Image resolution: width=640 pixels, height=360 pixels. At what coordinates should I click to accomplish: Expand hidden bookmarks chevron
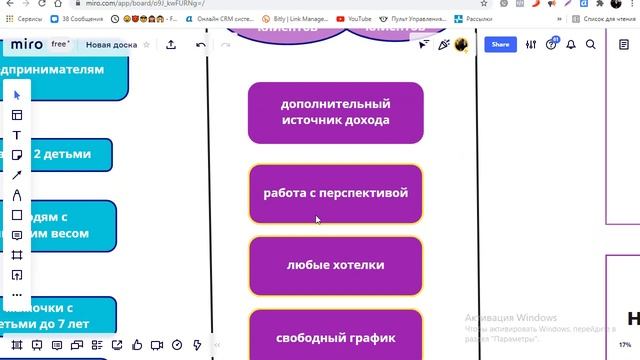(559, 19)
